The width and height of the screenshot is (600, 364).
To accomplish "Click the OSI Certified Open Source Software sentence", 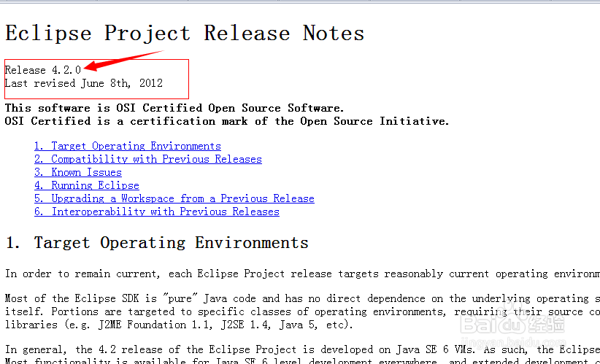I will [x=174, y=108].
